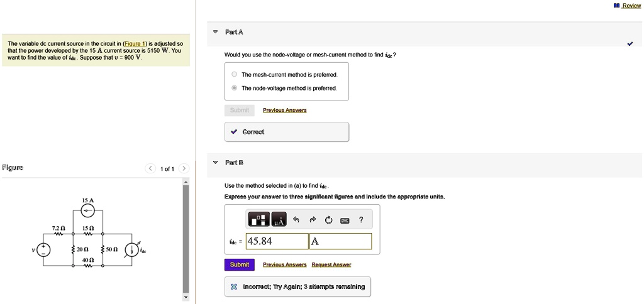
Task: Click the units input field containing A
Action: pos(340,241)
